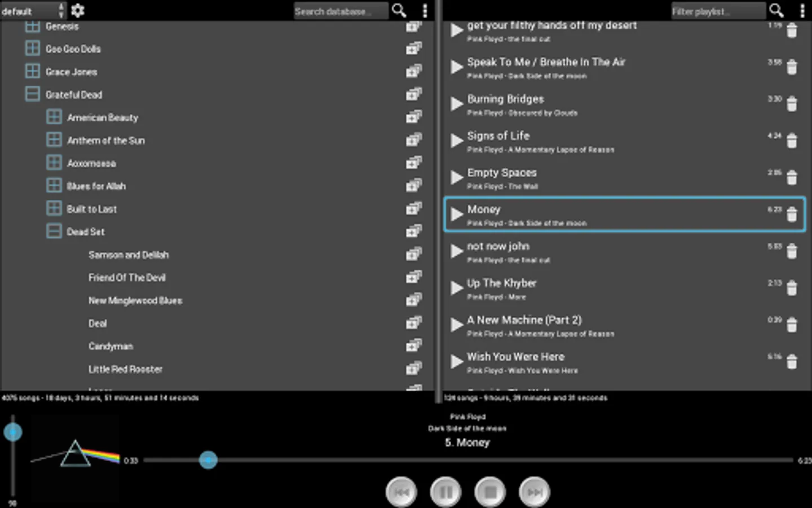Click the vertical volume slider knob
This screenshot has width=812, height=508.
coord(13,432)
